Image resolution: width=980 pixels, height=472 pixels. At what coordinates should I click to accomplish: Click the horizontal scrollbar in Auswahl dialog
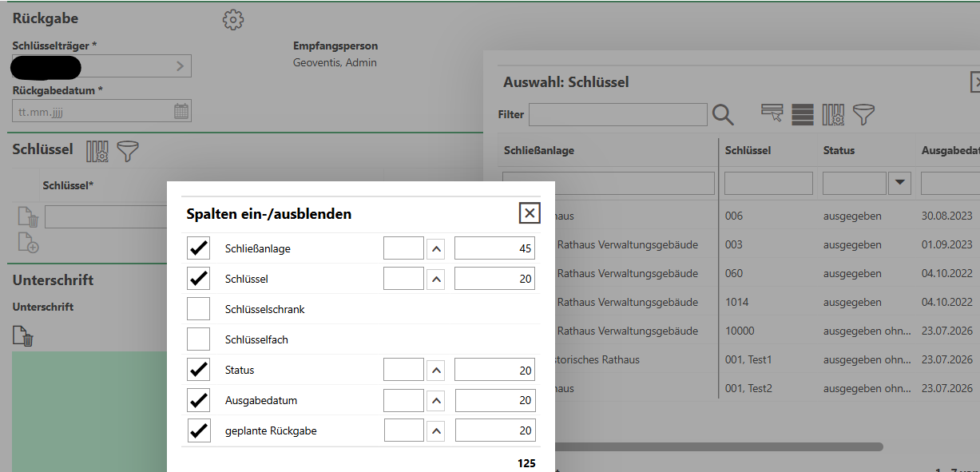point(719,446)
